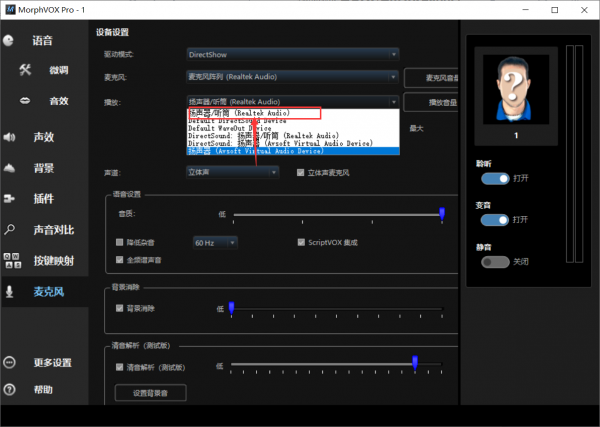Open the 驱动模式 DirectShow dropdown
Screen dimensions: 600x427
pyautogui.click(x=293, y=54)
